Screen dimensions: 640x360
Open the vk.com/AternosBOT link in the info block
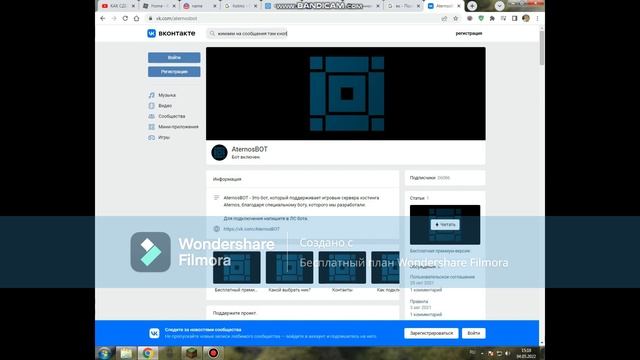[251, 229]
